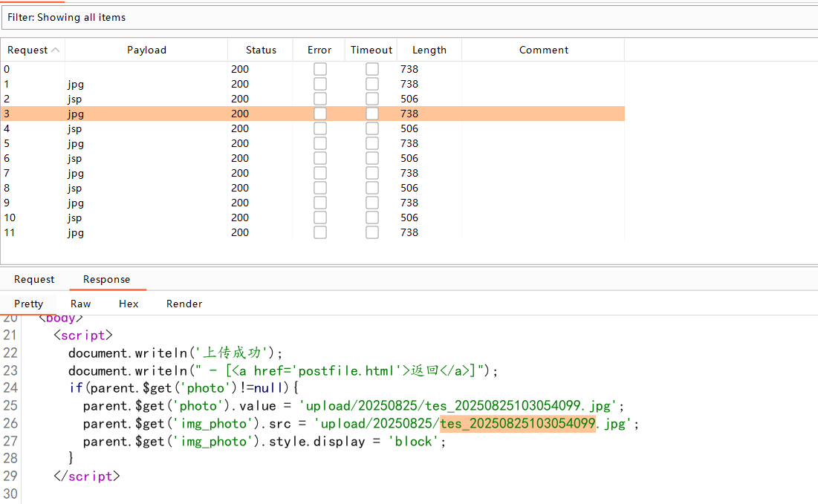Toggle the Error checkbox for request 3
The height and width of the screenshot is (504, 818).
coord(319,114)
